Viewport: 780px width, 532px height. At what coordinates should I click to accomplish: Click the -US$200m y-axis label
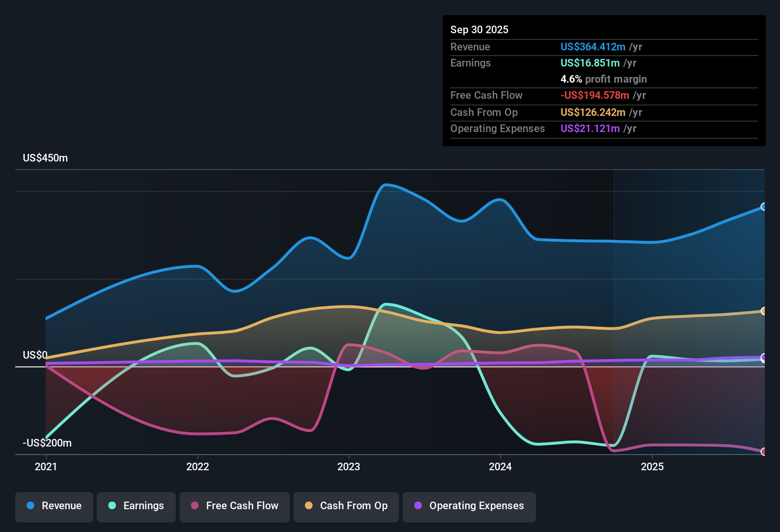[47, 443]
